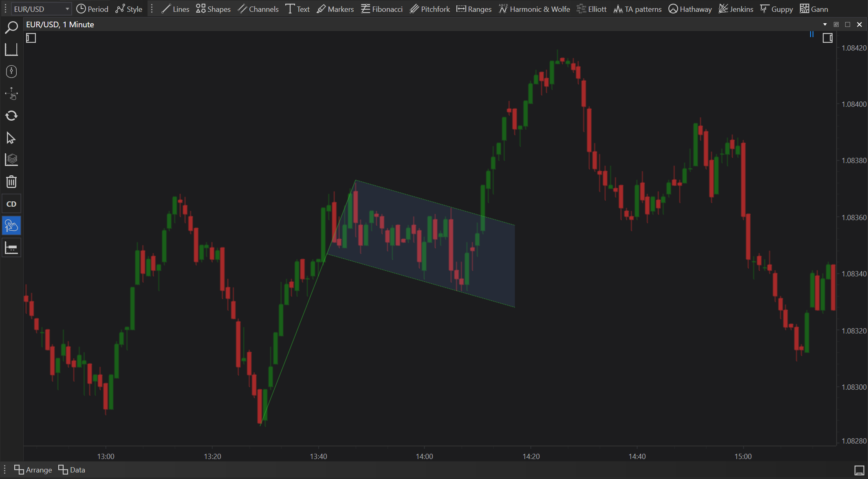Click the magnifier search icon
Screen dimensions: 868x479
[x=11, y=28]
